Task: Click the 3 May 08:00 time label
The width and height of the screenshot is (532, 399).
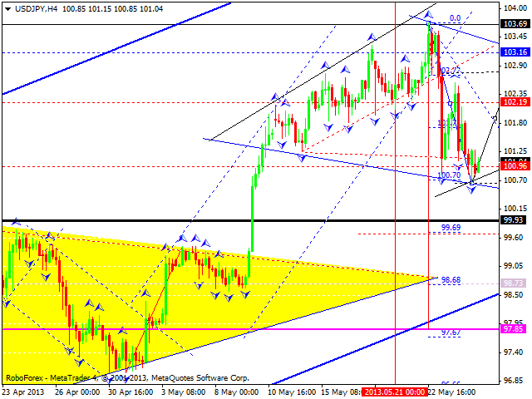Action: 184,392
